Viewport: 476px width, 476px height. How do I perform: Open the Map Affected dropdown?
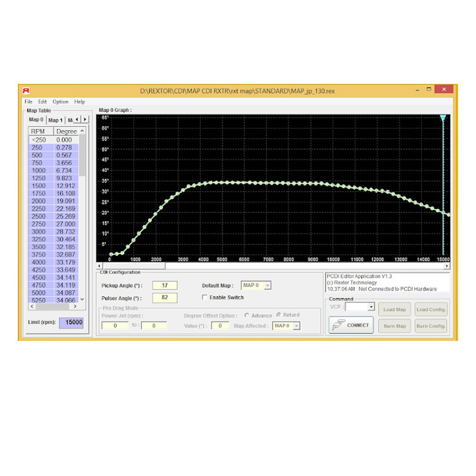click(296, 326)
